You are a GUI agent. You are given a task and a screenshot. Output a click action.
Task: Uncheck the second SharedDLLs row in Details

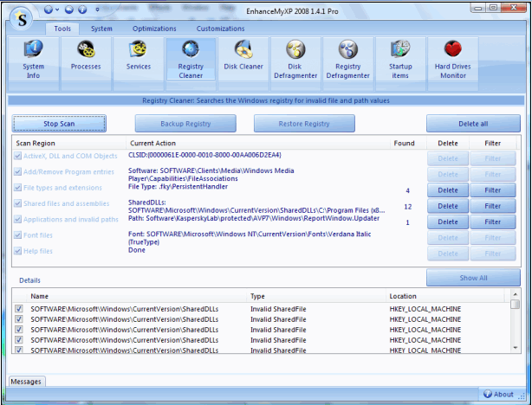click(19, 319)
